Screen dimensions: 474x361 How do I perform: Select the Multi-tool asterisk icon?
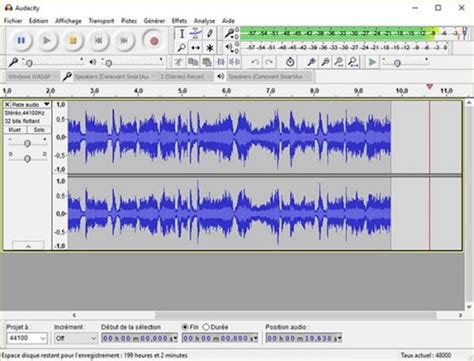pyautogui.click(x=210, y=48)
